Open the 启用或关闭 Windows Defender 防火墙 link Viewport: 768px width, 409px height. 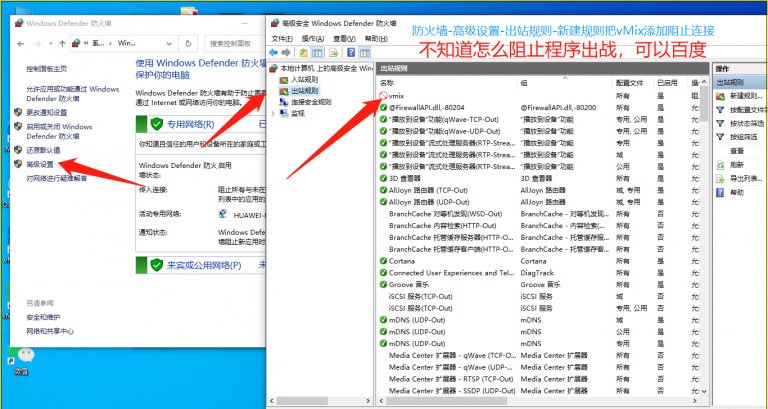pyautogui.click(x=59, y=131)
